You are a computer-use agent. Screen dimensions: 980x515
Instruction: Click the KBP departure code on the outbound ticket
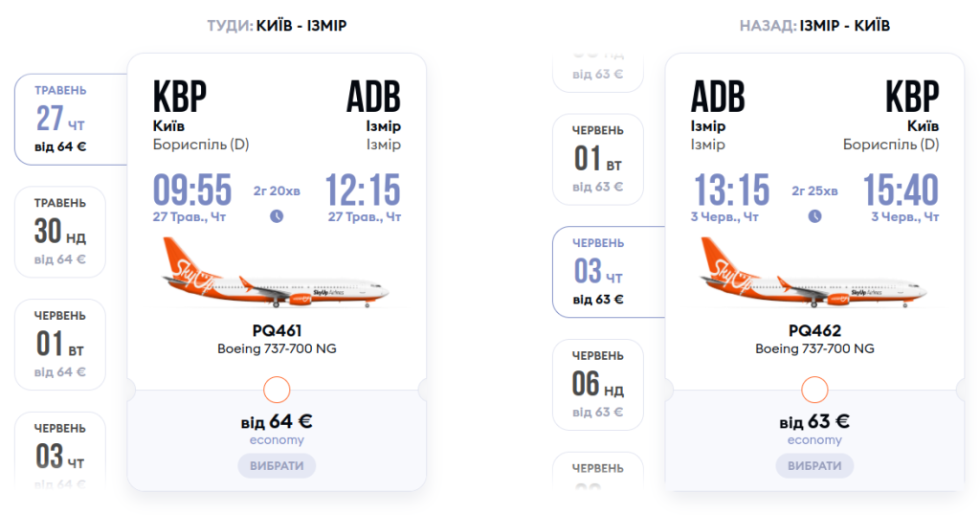[x=179, y=97]
